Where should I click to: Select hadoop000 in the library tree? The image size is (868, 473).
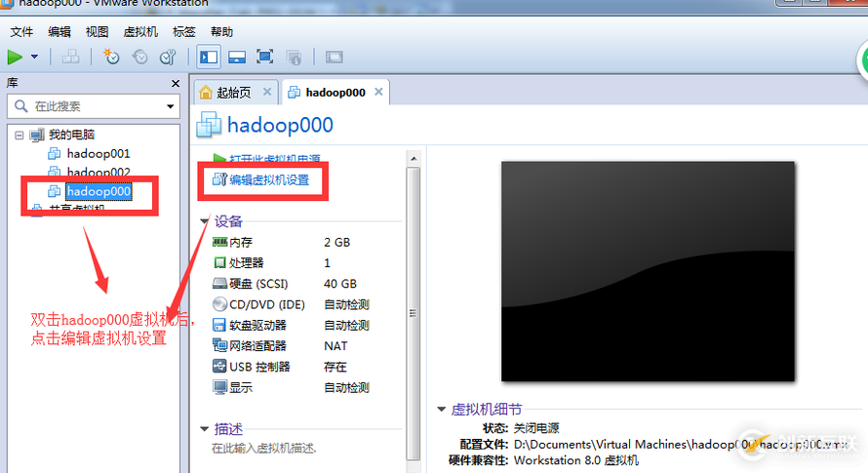coord(99,191)
